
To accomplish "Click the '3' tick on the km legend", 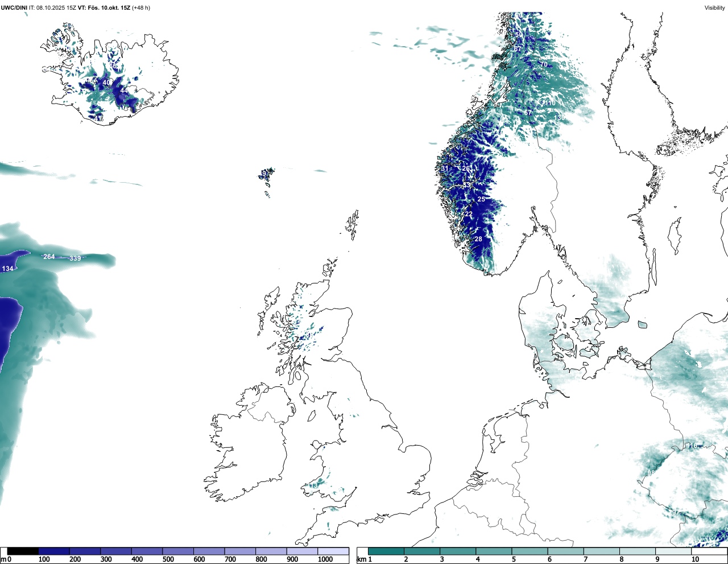I will 442,559.
